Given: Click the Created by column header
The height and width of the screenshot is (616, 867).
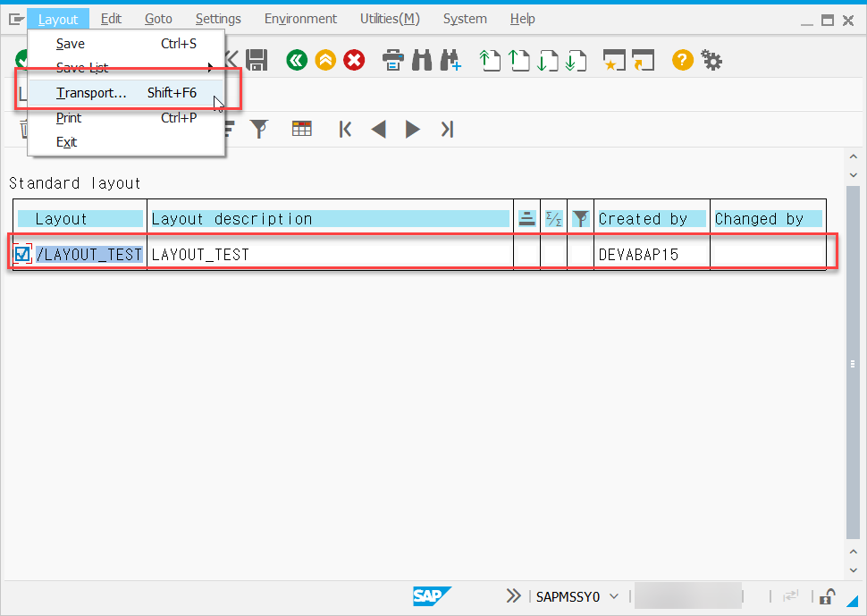Looking at the screenshot, I should 652,219.
